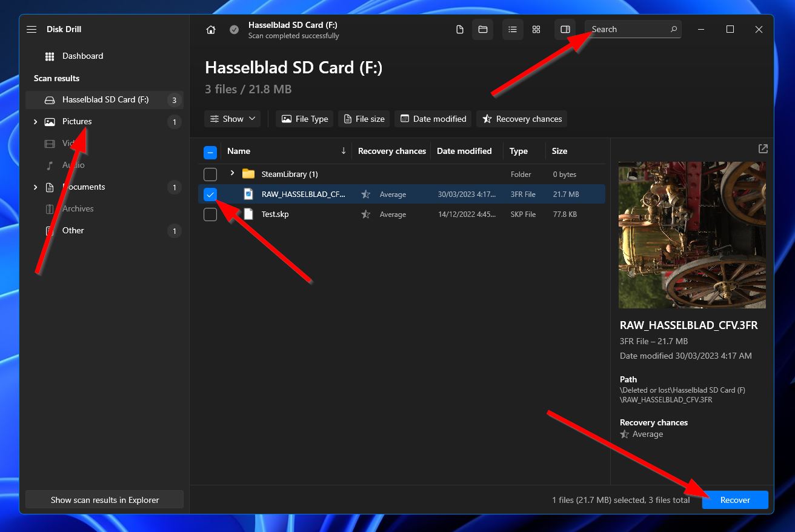This screenshot has width=795, height=532.
Task: Click the Other category file icon
Action: coord(50,231)
